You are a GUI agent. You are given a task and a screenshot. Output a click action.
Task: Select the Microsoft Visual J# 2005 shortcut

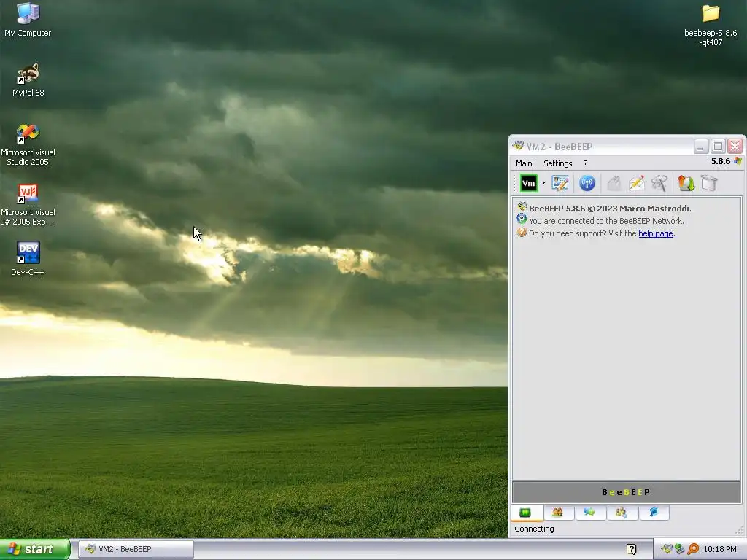pos(28,205)
